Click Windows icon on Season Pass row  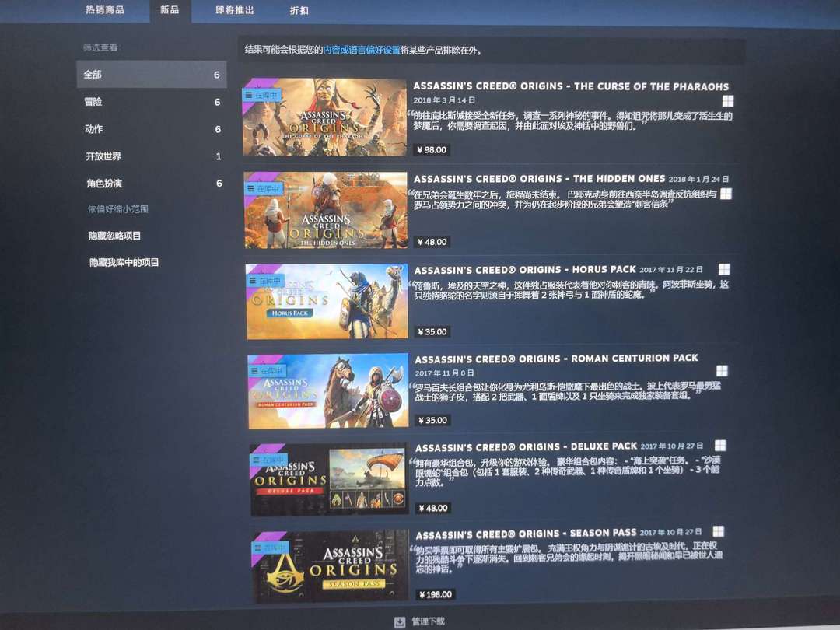click(x=719, y=531)
